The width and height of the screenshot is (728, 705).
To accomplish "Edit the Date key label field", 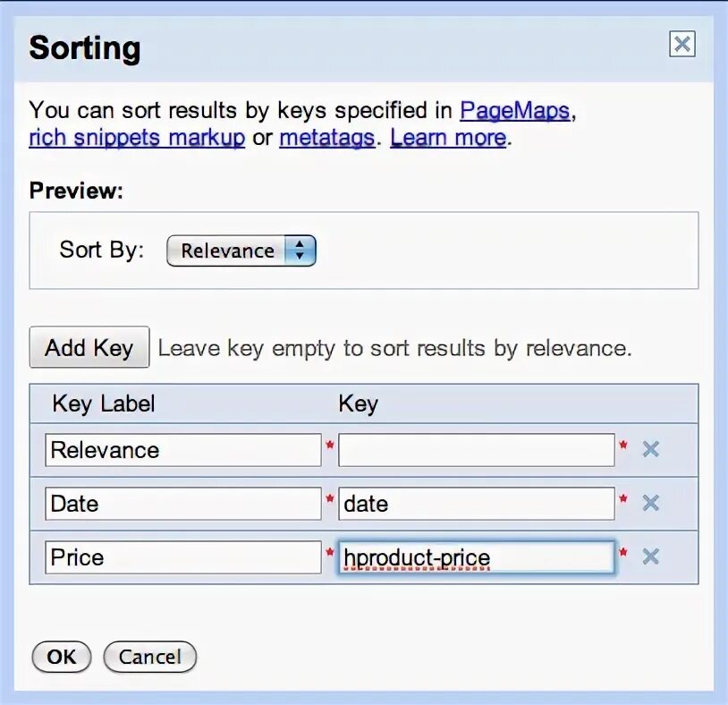I will (183, 504).
